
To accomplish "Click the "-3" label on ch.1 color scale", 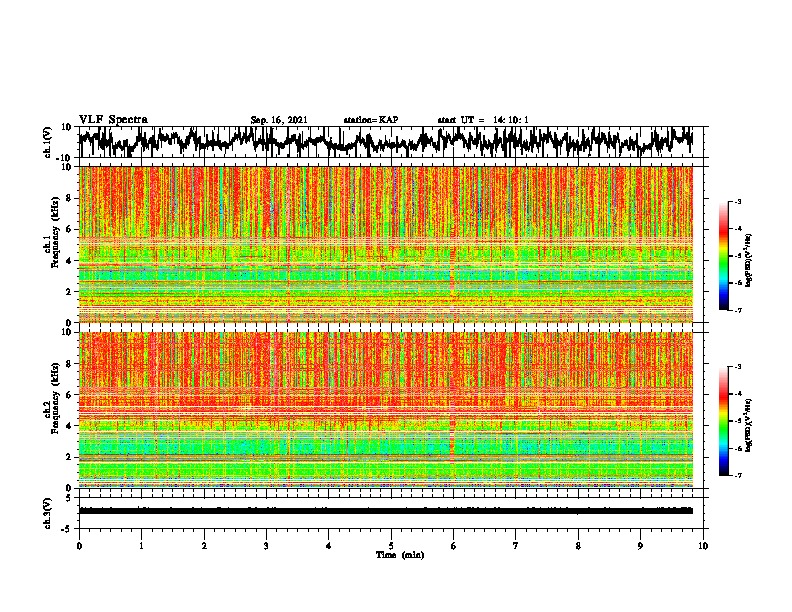I will click(x=737, y=202).
